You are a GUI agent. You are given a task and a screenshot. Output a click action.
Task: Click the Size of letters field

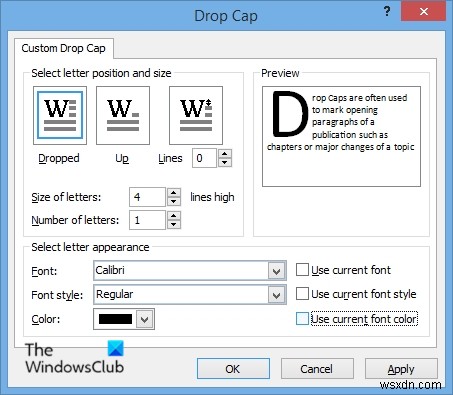(x=147, y=197)
